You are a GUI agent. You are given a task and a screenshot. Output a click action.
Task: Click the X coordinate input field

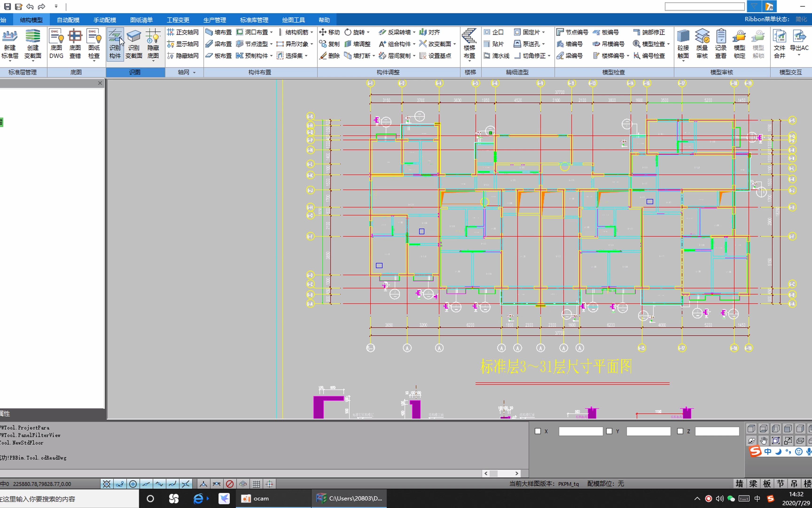tap(581, 431)
